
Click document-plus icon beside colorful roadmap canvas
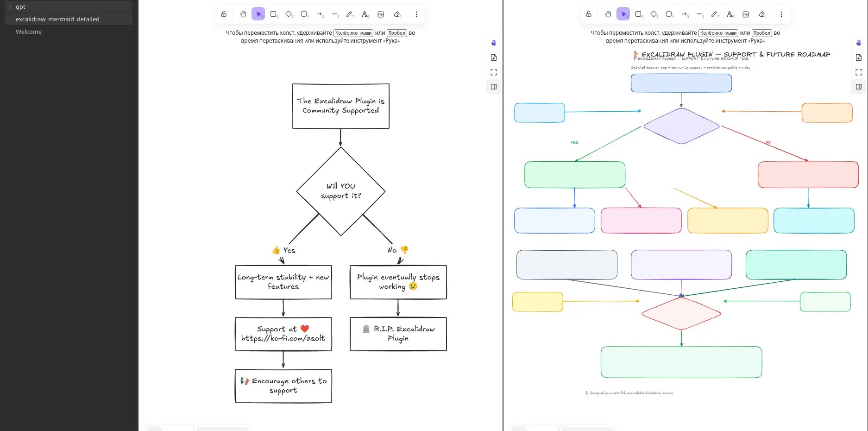click(x=859, y=57)
